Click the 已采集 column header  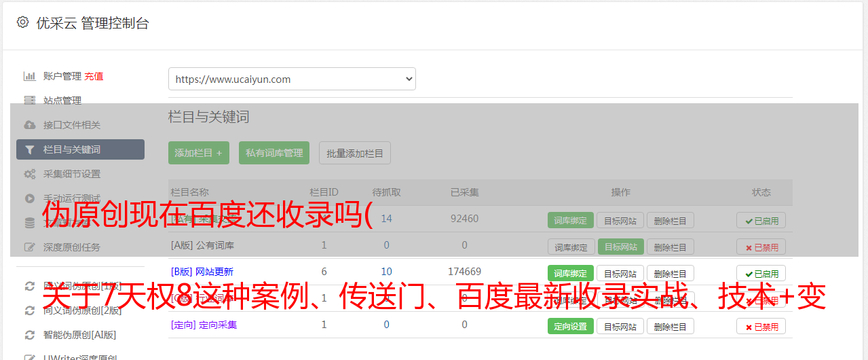pyautogui.click(x=464, y=192)
